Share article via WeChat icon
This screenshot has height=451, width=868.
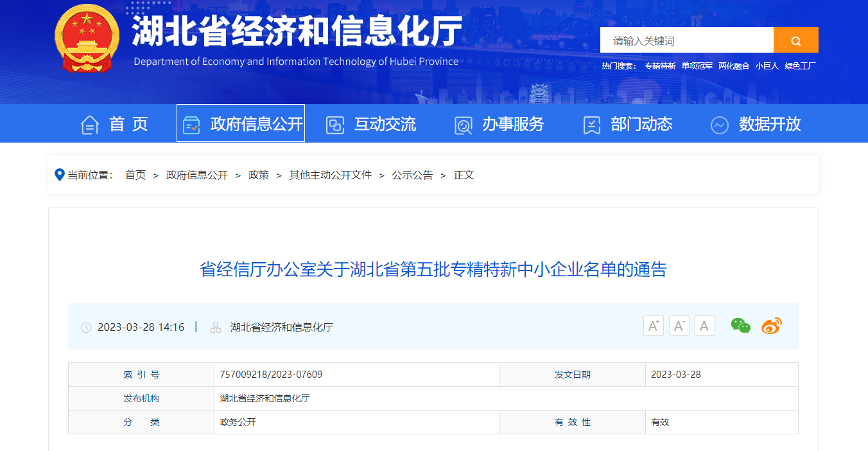pyautogui.click(x=741, y=326)
